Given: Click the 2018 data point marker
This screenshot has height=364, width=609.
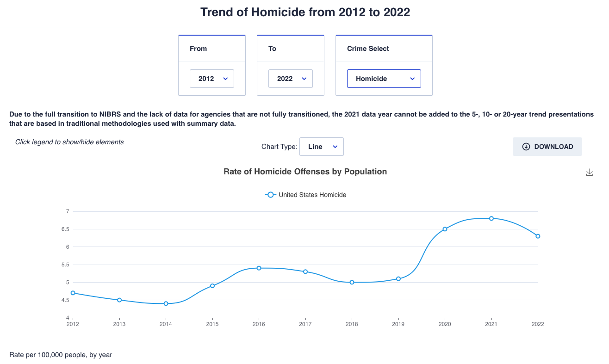Looking at the screenshot, I should (x=352, y=282).
